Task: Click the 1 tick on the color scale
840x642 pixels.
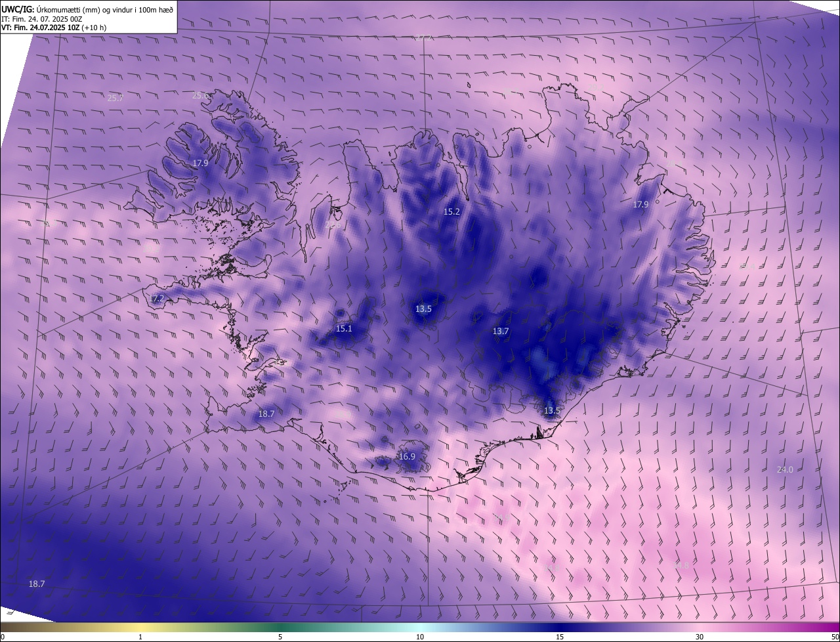Action: (141, 637)
